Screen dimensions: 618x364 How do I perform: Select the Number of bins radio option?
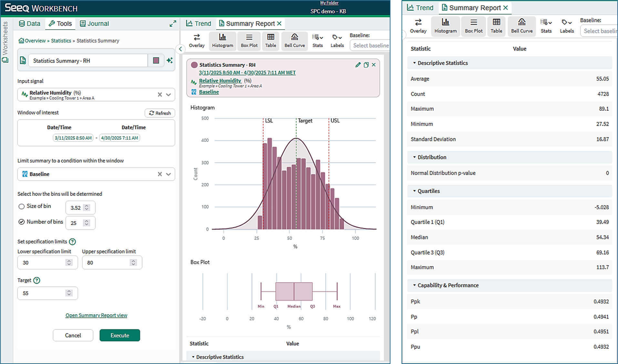pos(22,222)
